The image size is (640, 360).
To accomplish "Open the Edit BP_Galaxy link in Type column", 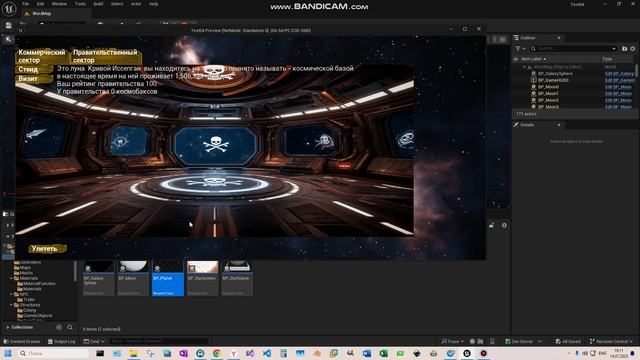I will click(x=619, y=73).
